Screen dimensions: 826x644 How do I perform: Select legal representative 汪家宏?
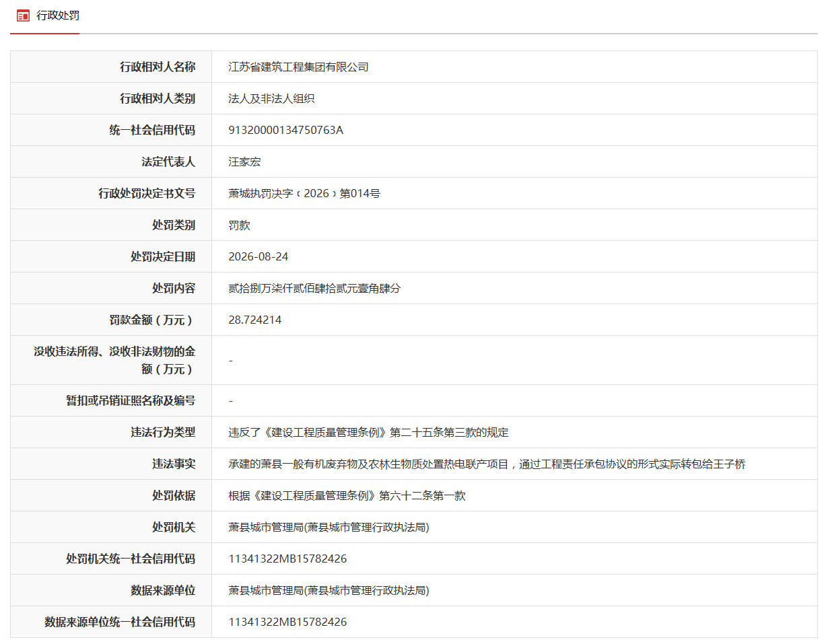(244, 162)
